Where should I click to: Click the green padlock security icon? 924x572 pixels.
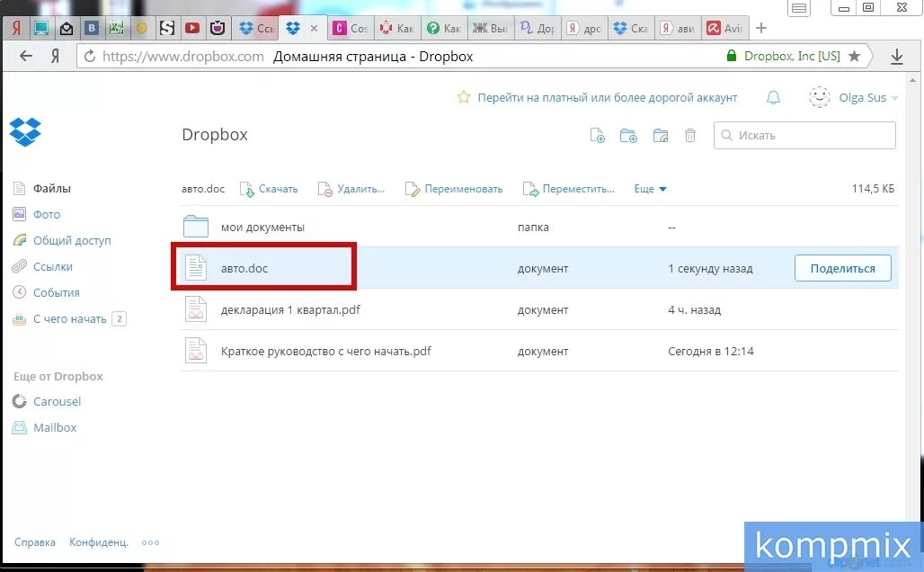pyautogui.click(x=732, y=56)
